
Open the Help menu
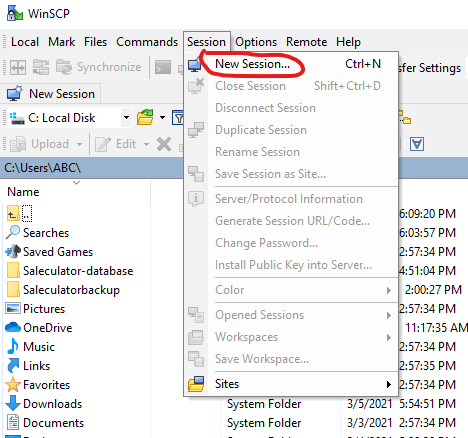[348, 42]
